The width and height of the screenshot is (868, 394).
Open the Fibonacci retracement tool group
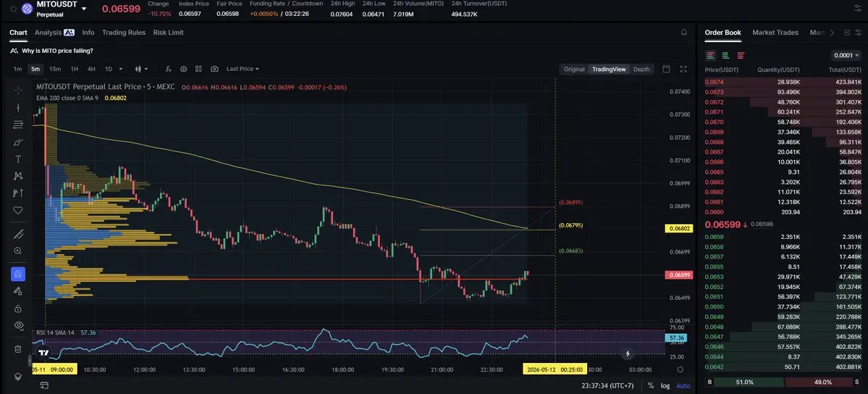[x=17, y=125]
